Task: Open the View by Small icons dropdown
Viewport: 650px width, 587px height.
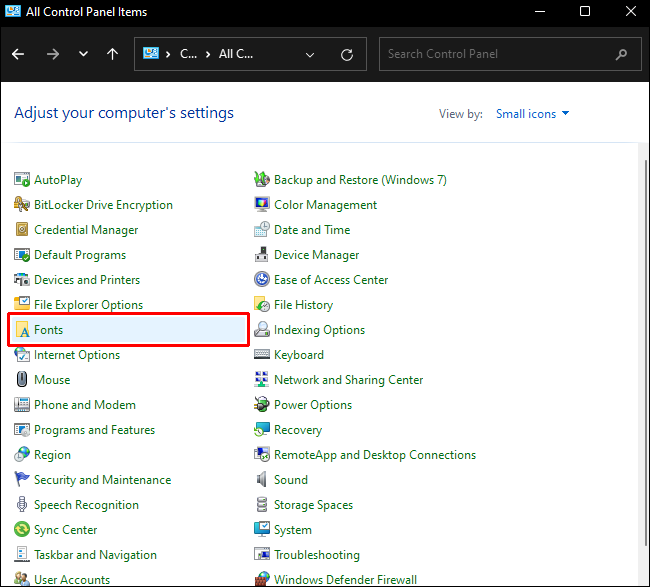Action: [532, 114]
